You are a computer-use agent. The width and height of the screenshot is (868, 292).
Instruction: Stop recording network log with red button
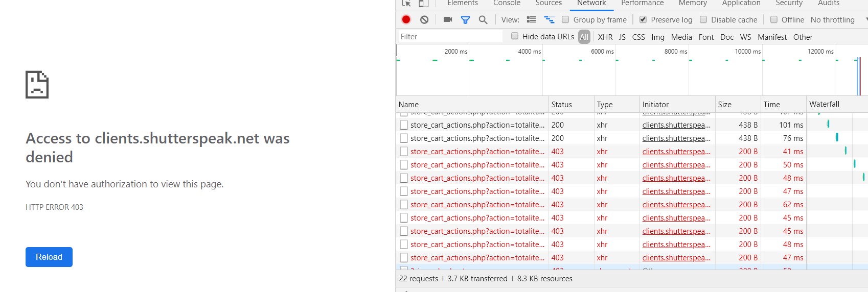click(406, 19)
